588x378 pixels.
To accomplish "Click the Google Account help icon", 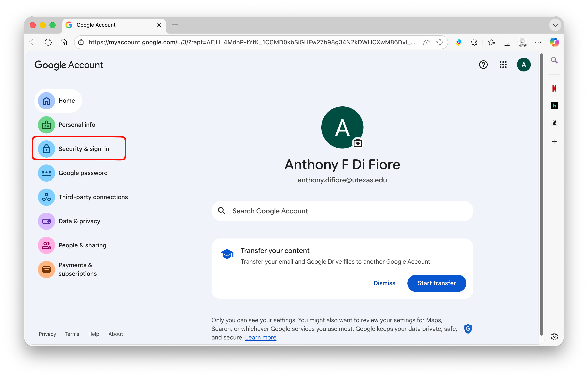I will pyautogui.click(x=483, y=65).
